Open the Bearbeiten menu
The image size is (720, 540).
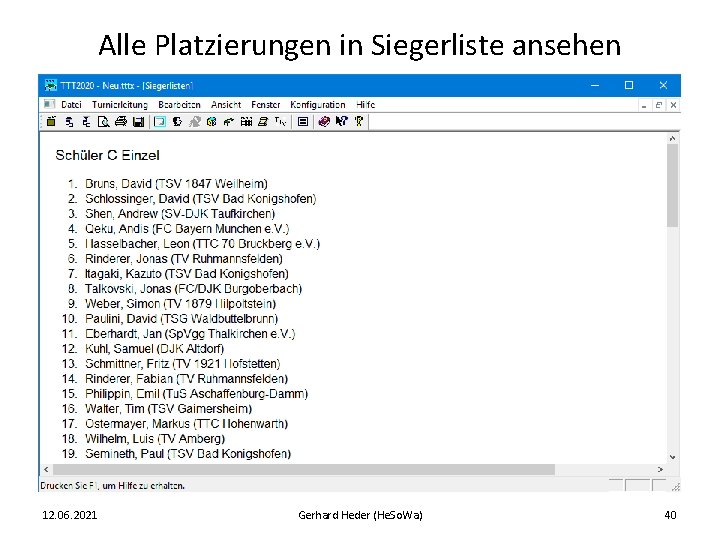click(180, 105)
